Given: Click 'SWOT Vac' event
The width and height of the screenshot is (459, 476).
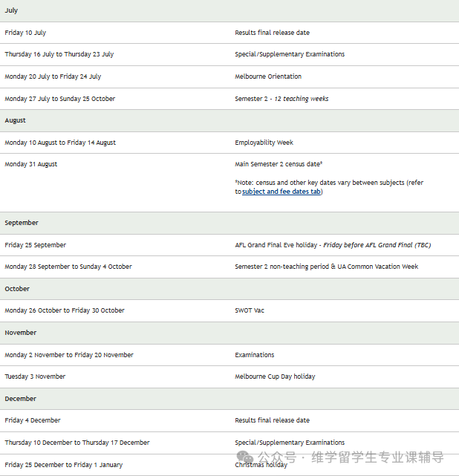Looking at the screenshot, I should [250, 310].
